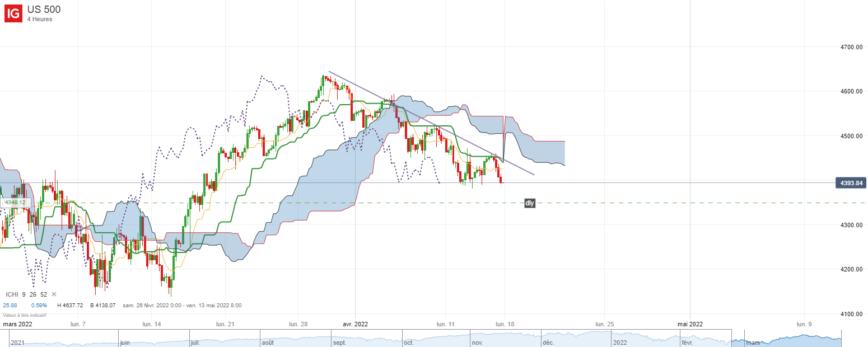868x347 pixels.
Task: Remove the ICHI indicator with its X
Action: tap(54, 294)
